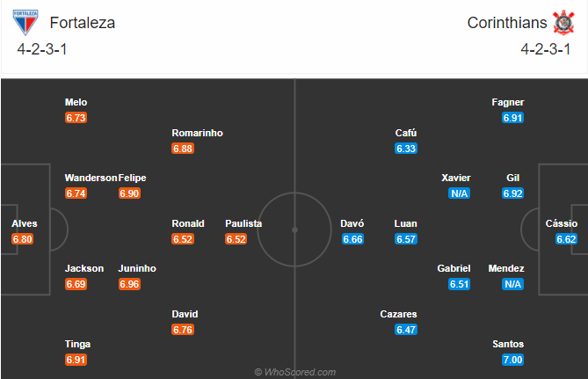Click Xavier's N/A rating badge

(459, 193)
